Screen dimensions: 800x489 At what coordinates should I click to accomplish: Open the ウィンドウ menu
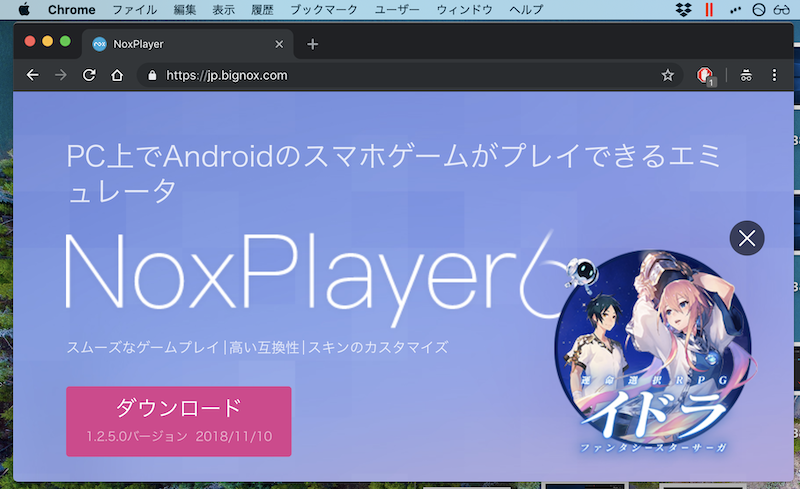464,10
